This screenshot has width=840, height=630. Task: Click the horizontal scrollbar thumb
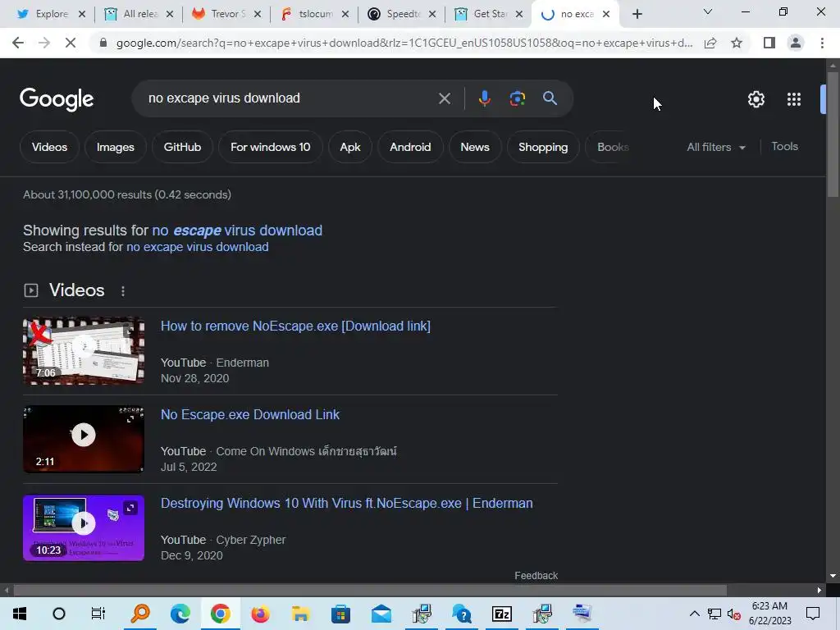click(x=370, y=590)
